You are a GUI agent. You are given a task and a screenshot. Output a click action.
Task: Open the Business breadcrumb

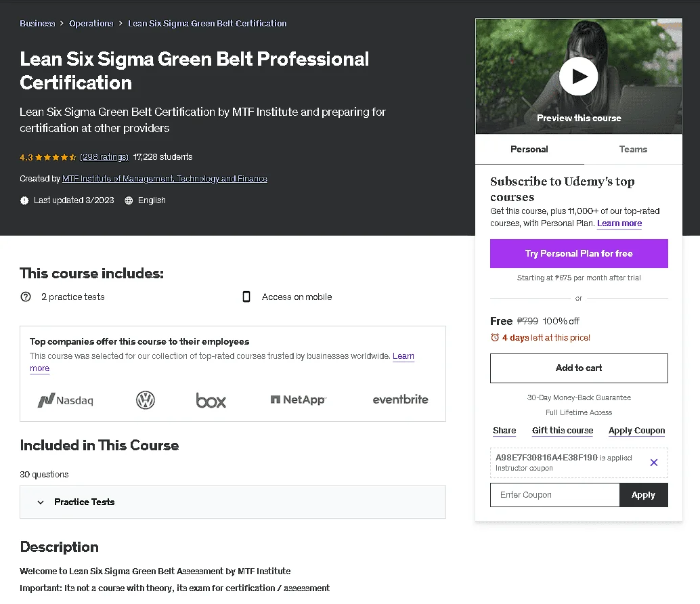click(37, 23)
